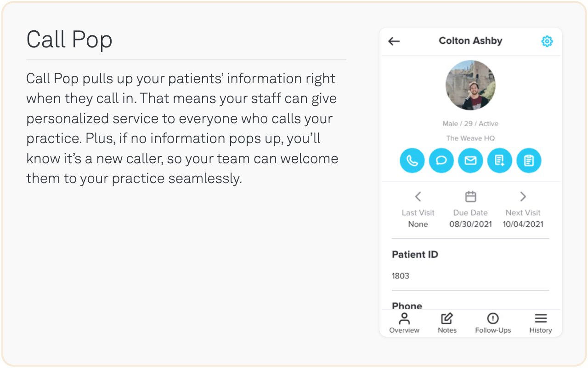Click the back arrow beside Colton Ashby
Viewport: 588px width, 368px height.
(394, 41)
